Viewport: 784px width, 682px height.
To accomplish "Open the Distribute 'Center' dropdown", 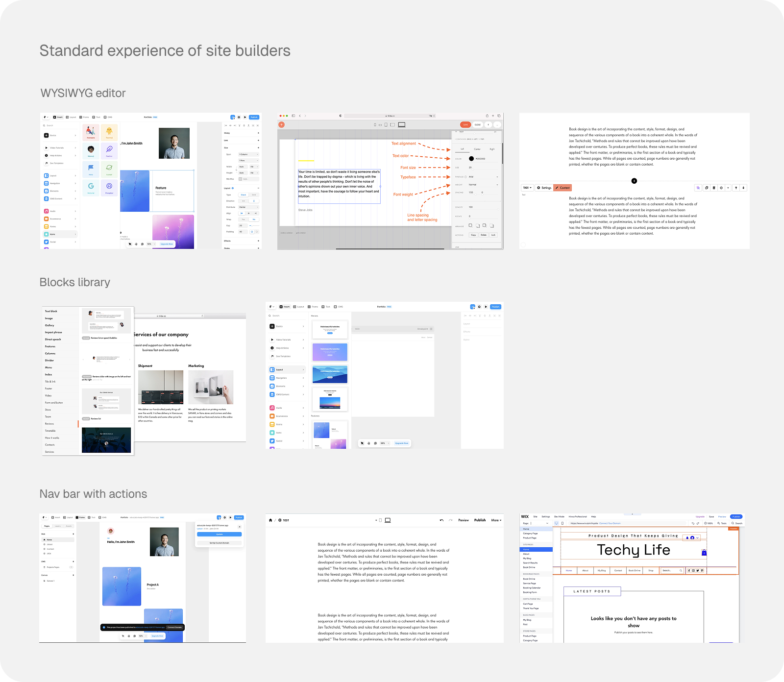I will click(x=248, y=207).
